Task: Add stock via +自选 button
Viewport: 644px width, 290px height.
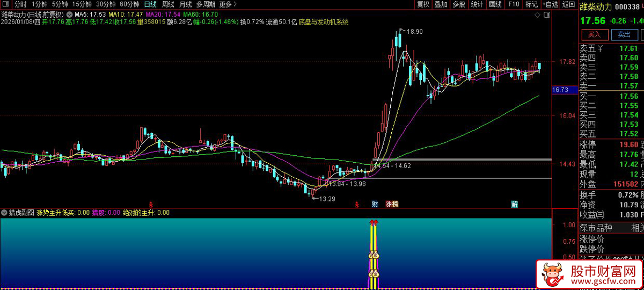Action: (x=550, y=4)
